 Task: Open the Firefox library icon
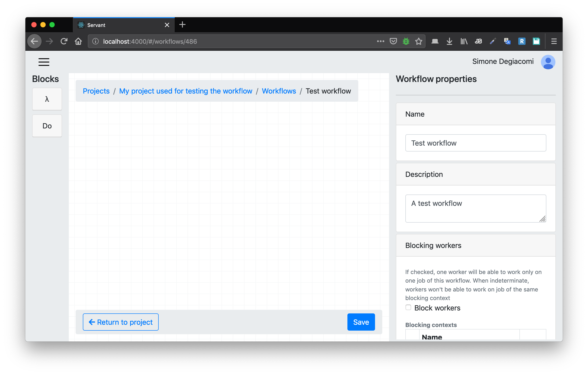coord(464,41)
